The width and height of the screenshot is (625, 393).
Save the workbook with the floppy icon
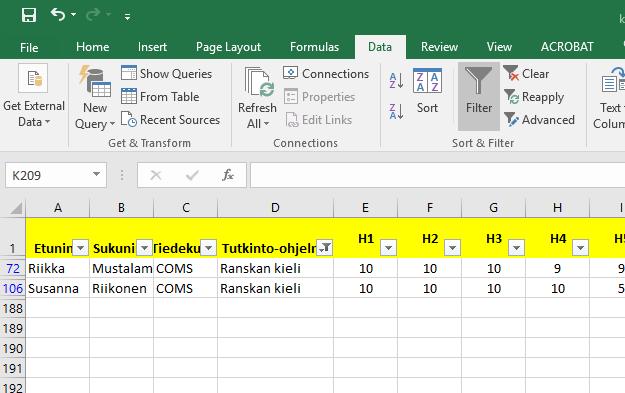29,16
